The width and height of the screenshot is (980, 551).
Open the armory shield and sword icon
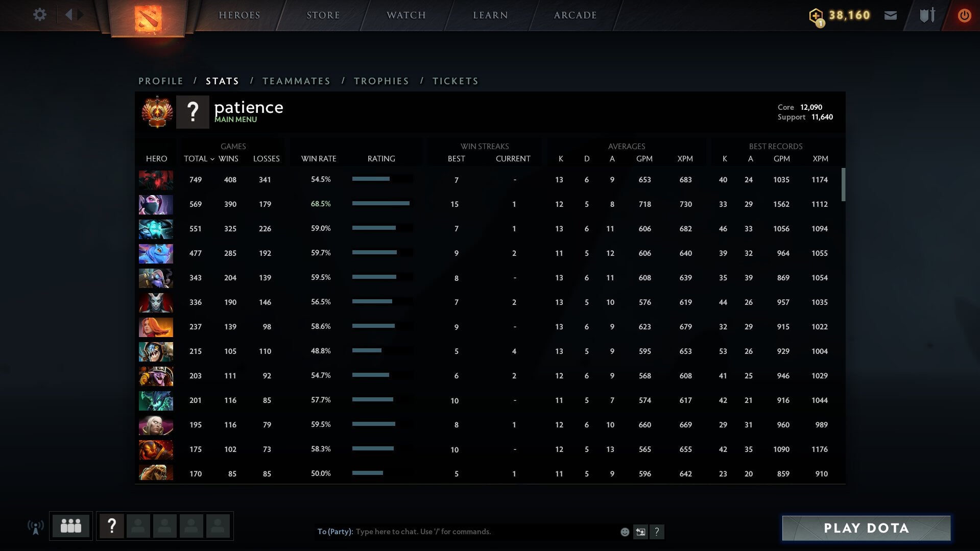pos(927,15)
